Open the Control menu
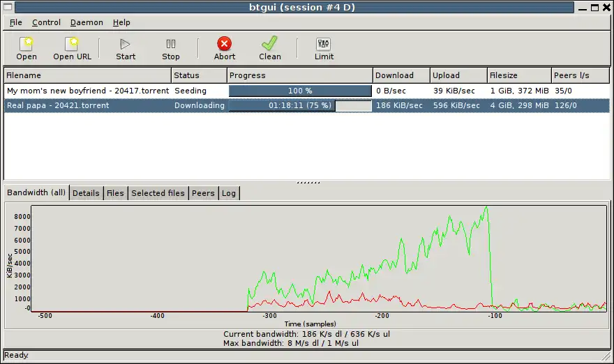 click(46, 22)
